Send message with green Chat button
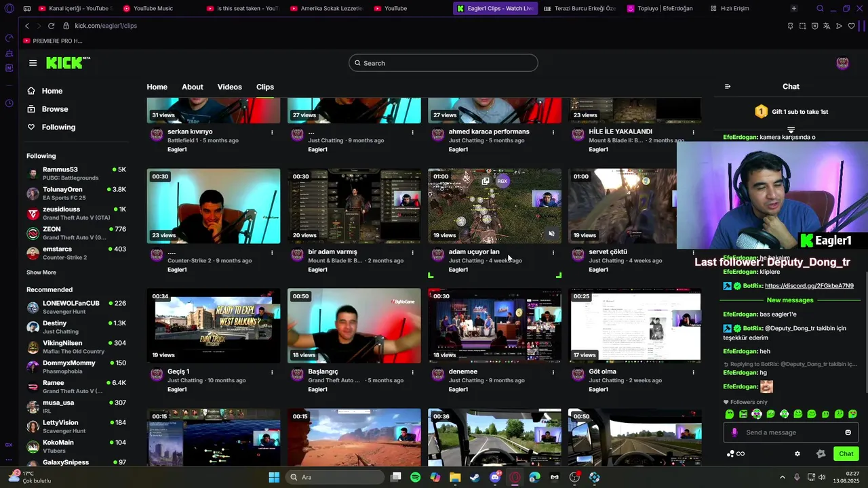This screenshot has width=868, height=488. point(846,454)
